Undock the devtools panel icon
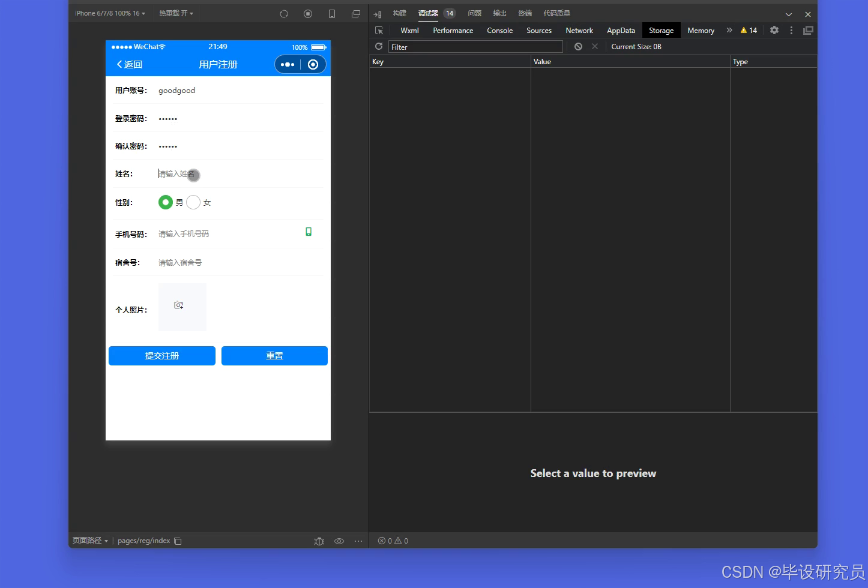This screenshot has width=868, height=588. (809, 30)
